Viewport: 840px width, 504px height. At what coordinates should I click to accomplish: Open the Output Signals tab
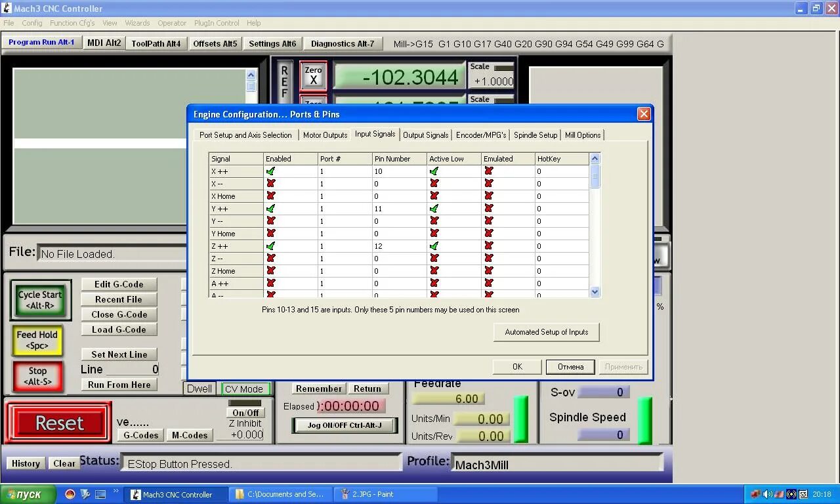[x=426, y=135]
